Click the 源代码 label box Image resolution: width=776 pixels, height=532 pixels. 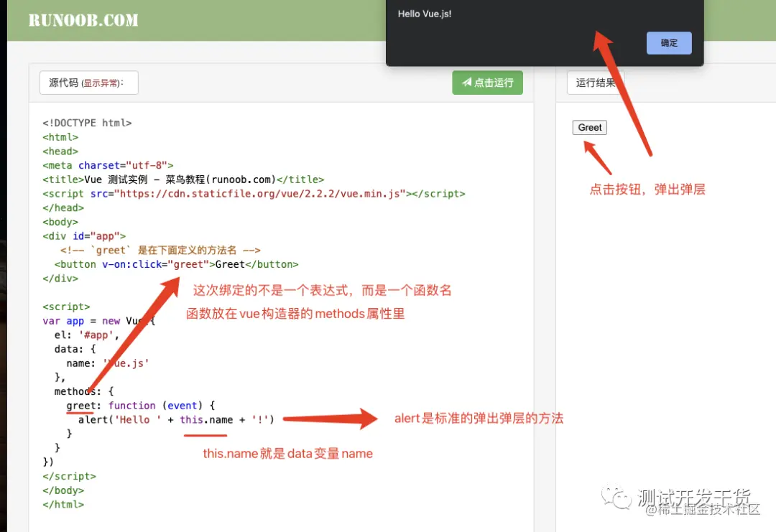click(89, 83)
